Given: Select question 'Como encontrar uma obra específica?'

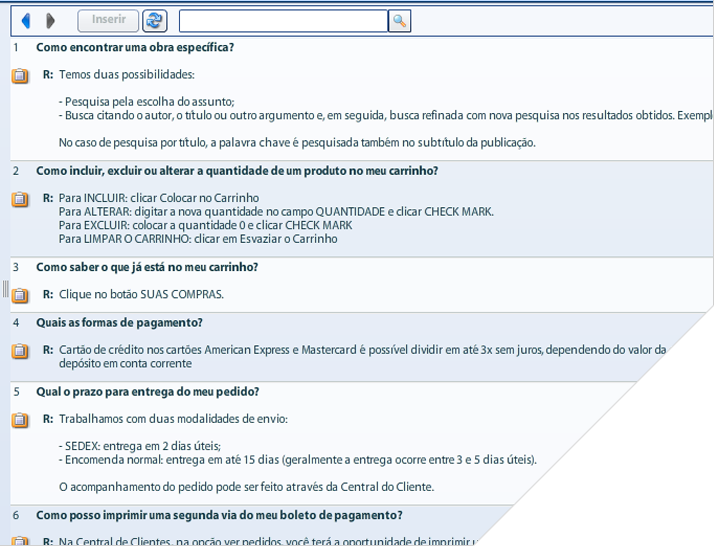Looking at the screenshot, I should pos(135,47).
